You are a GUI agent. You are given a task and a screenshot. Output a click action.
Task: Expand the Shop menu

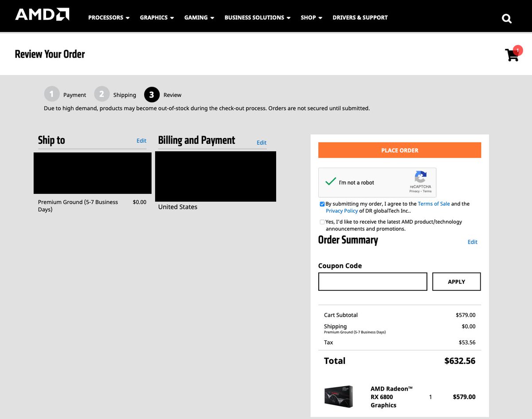(311, 18)
